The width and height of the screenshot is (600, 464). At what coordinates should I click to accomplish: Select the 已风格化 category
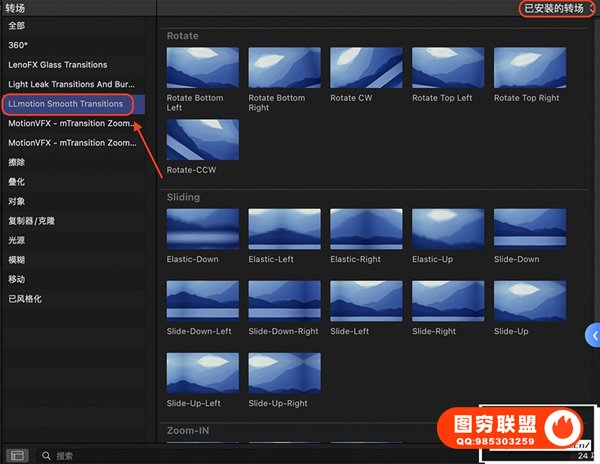pyautogui.click(x=25, y=298)
